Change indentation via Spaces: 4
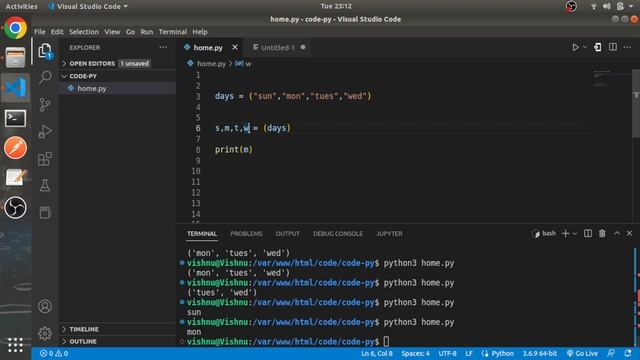This screenshot has height=360, width=640. [x=415, y=353]
